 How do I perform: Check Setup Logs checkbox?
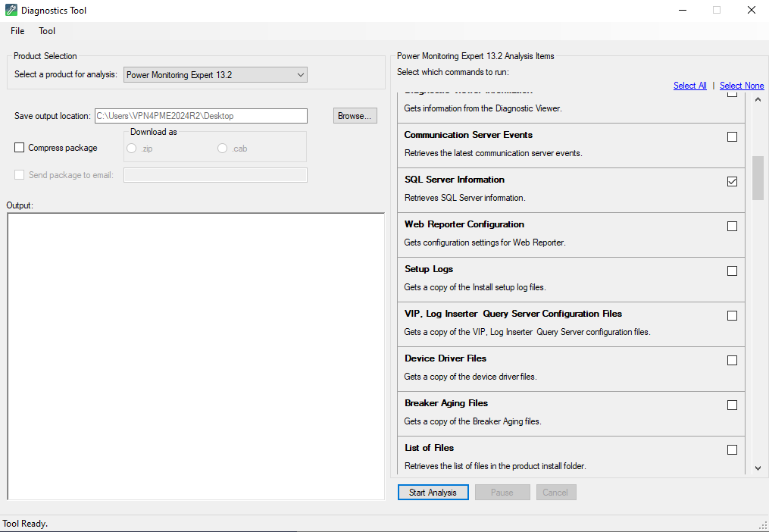click(732, 271)
